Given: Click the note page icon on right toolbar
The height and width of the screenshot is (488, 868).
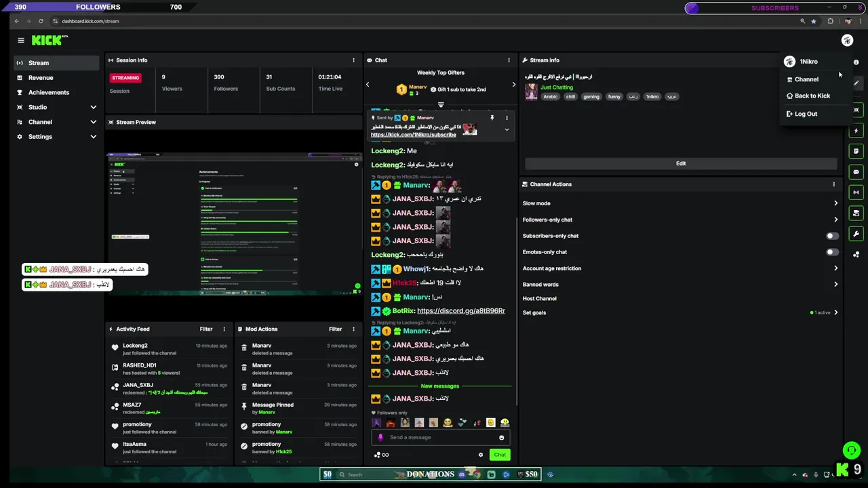Looking at the screenshot, I should 856,151.
